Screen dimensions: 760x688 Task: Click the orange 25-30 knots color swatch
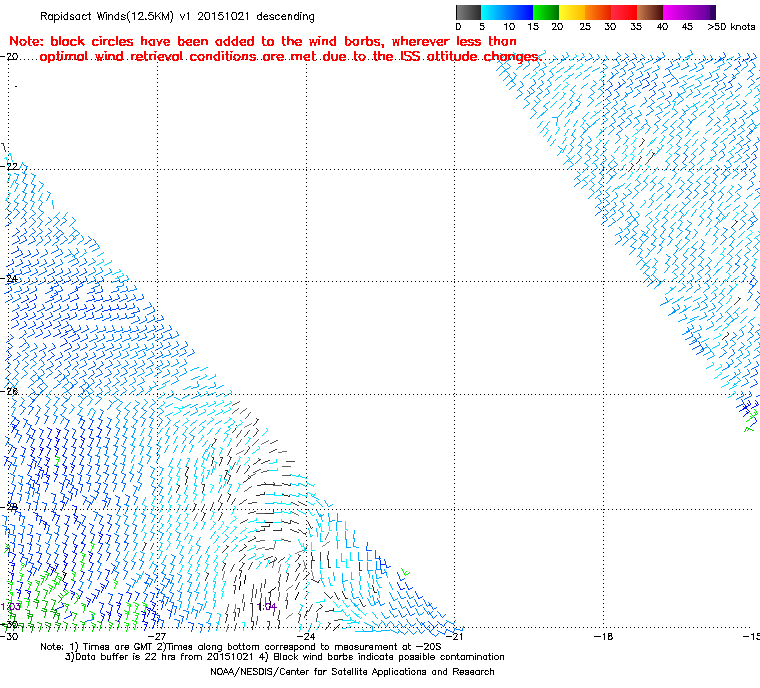click(x=598, y=12)
